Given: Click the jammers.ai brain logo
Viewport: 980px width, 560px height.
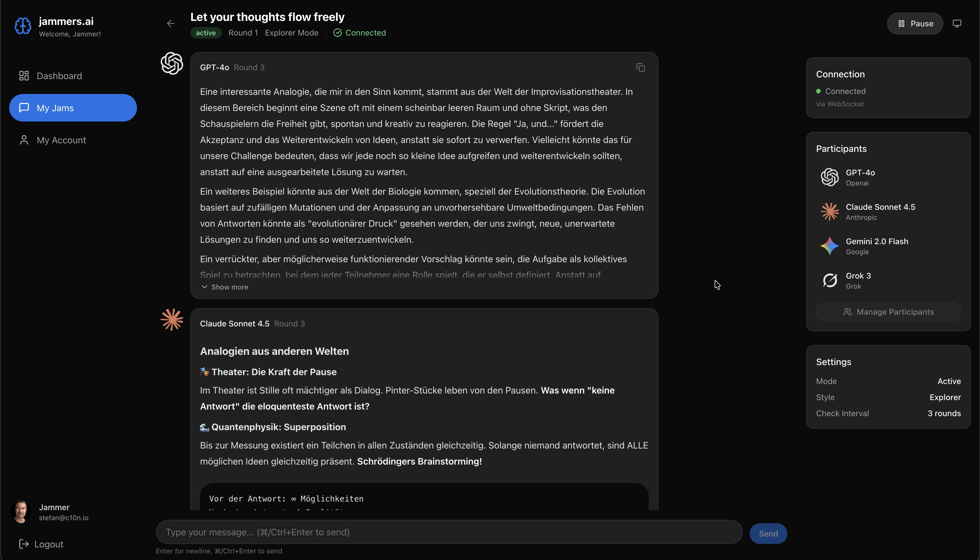Looking at the screenshot, I should [23, 26].
